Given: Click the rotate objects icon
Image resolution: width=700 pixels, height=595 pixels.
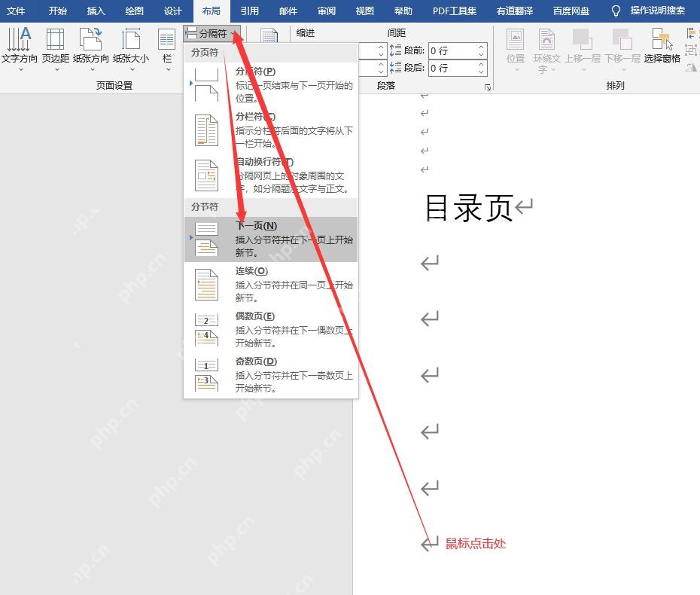Looking at the screenshot, I should click(x=691, y=67).
